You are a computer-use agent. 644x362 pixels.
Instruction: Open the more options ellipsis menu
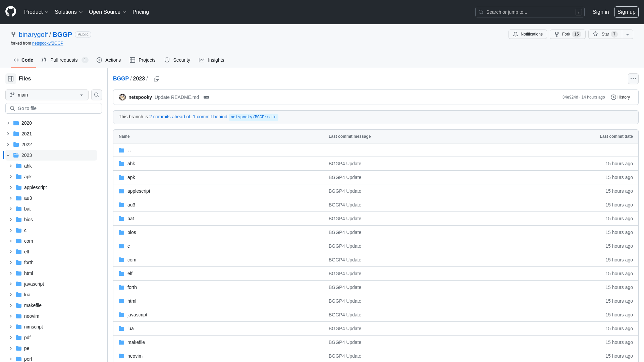coord(633,79)
